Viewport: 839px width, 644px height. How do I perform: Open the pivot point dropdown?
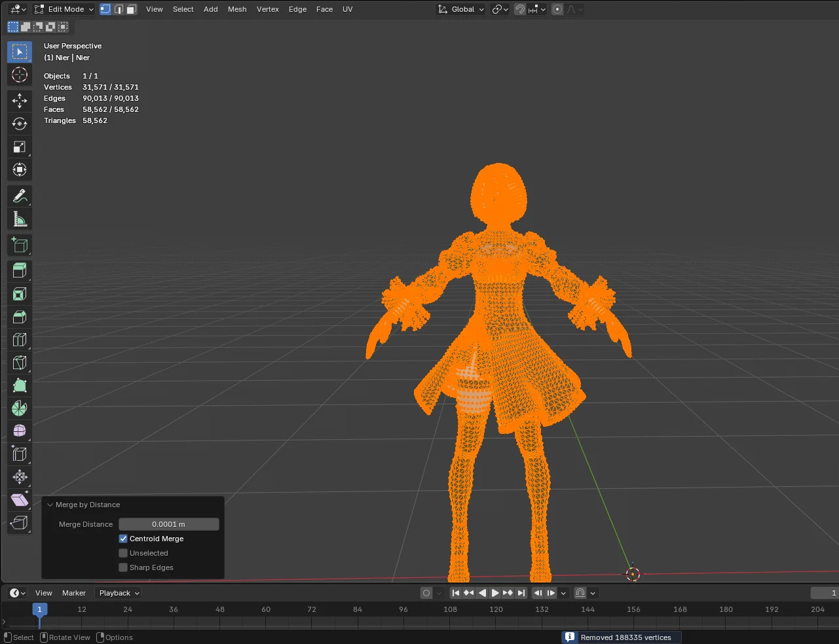500,9
